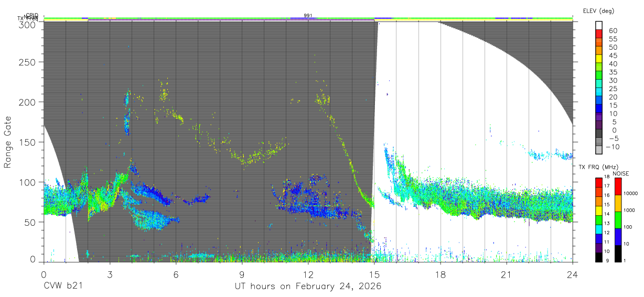The width and height of the screenshot is (644, 297).
Task: Click the "Range Gate" y-axis label
Action: pos(8,142)
